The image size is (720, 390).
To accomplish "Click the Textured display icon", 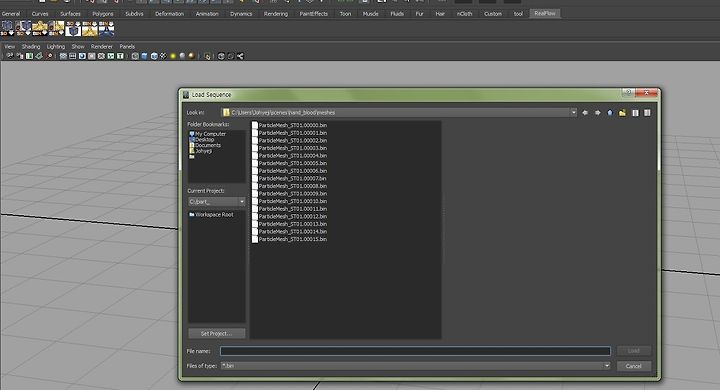I will coord(163,56).
